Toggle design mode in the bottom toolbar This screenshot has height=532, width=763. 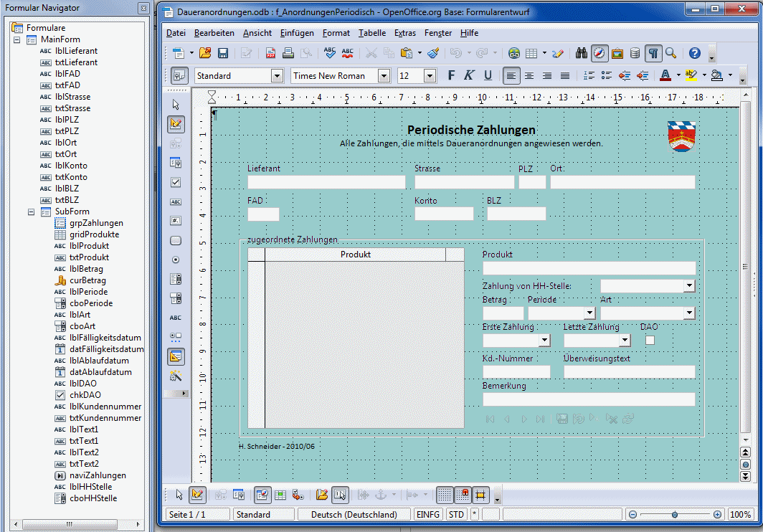click(197, 494)
